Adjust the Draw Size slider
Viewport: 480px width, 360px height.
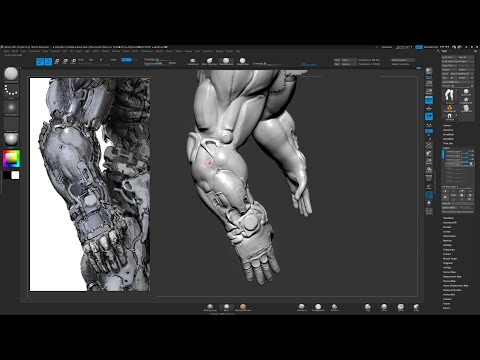pos(160,63)
